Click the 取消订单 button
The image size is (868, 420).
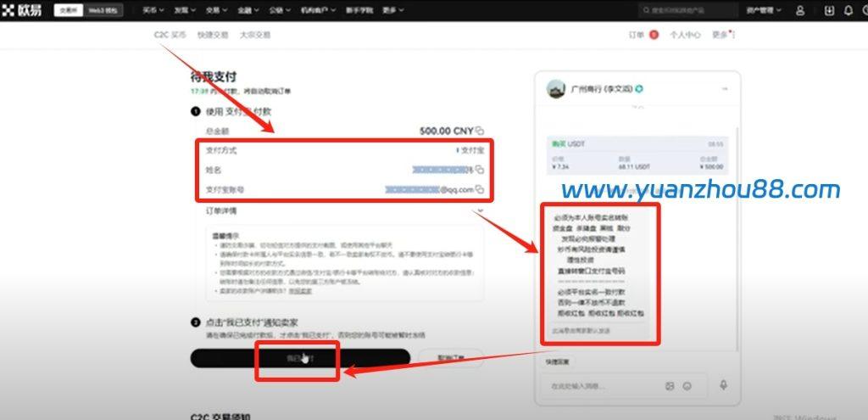tap(451, 358)
